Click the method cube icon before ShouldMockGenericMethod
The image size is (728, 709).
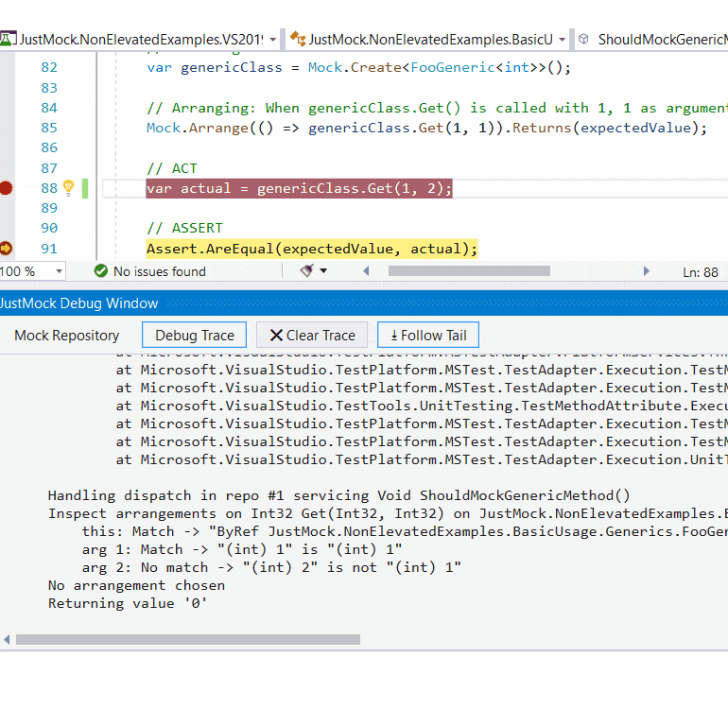point(583,39)
